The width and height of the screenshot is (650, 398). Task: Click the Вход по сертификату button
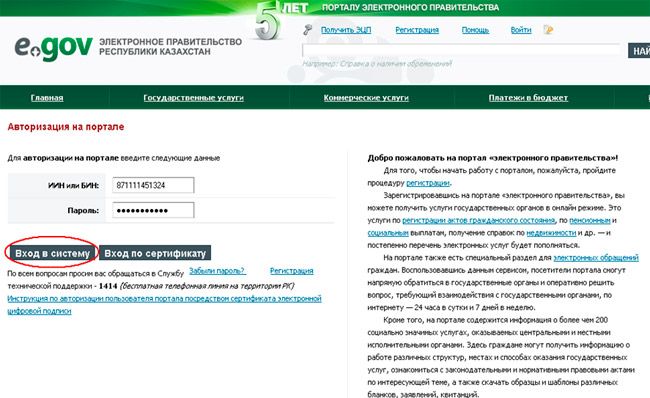[155, 253]
